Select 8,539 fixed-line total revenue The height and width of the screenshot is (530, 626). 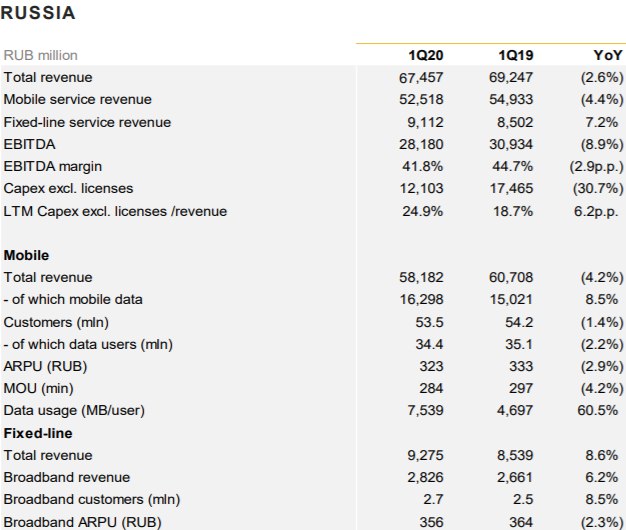point(515,455)
